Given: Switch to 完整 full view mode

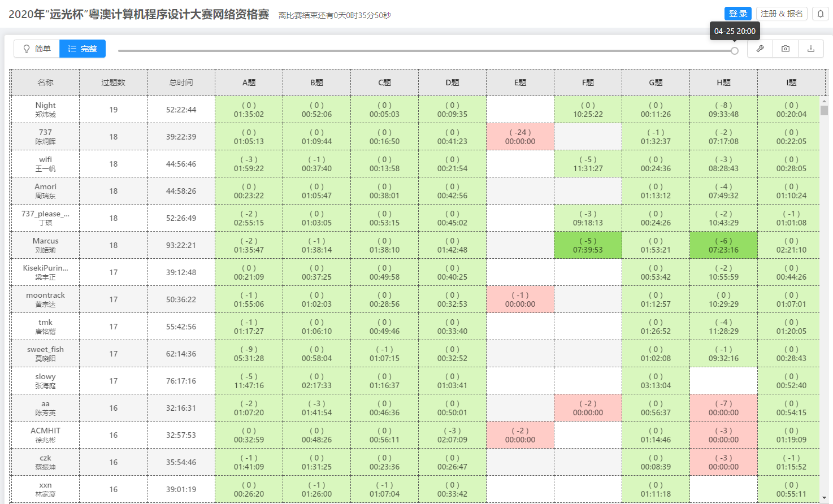Looking at the screenshot, I should coord(83,49).
